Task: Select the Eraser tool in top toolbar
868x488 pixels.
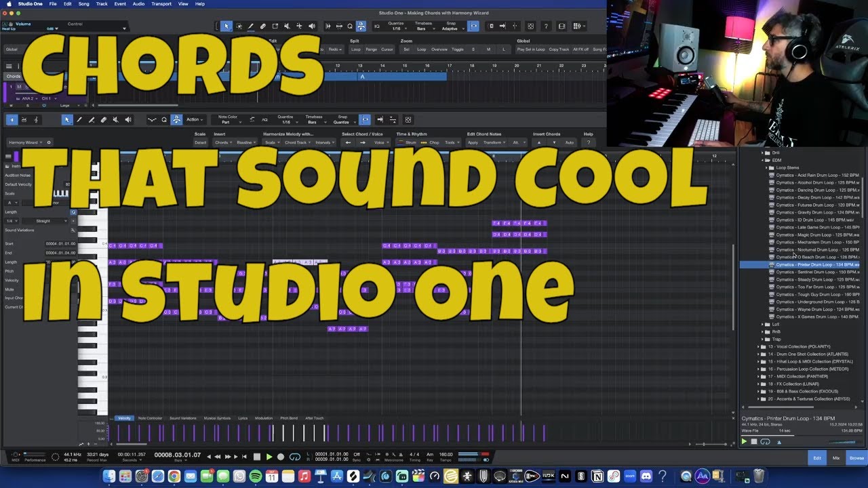Action: tap(262, 26)
